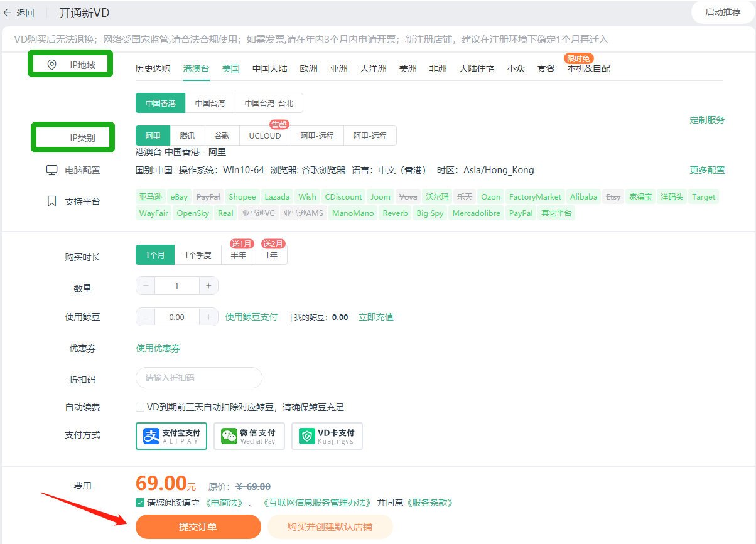Choose the 中国台湾 region option

coord(210,103)
